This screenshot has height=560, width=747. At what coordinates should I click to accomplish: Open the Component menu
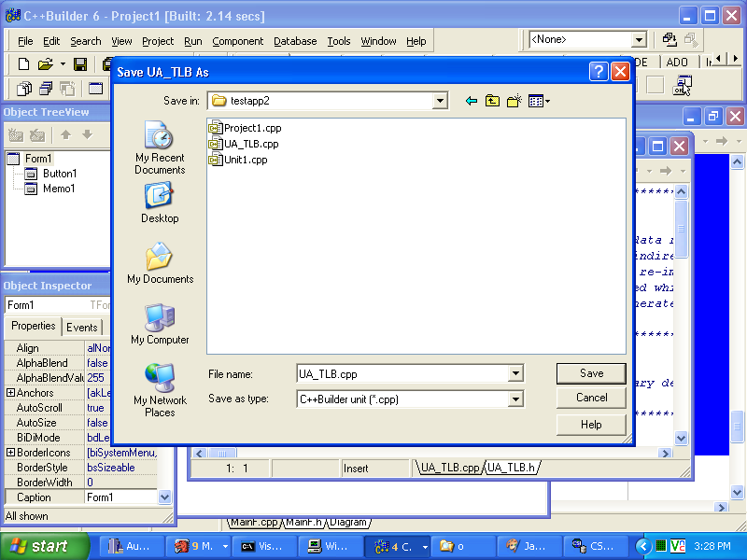pyautogui.click(x=238, y=41)
